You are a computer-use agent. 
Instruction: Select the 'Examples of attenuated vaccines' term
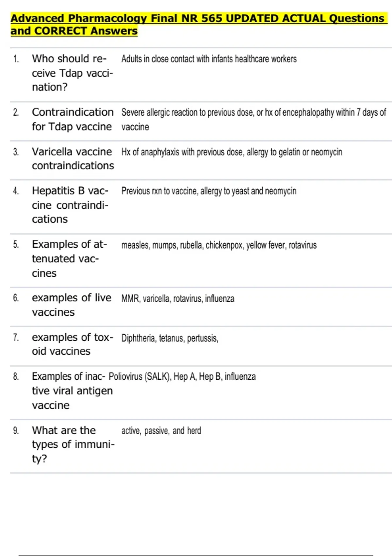tap(69, 258)
